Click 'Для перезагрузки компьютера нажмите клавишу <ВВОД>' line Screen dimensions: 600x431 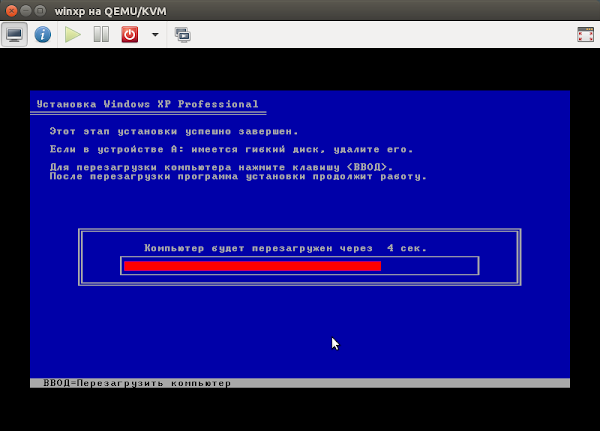pos(221,167)
